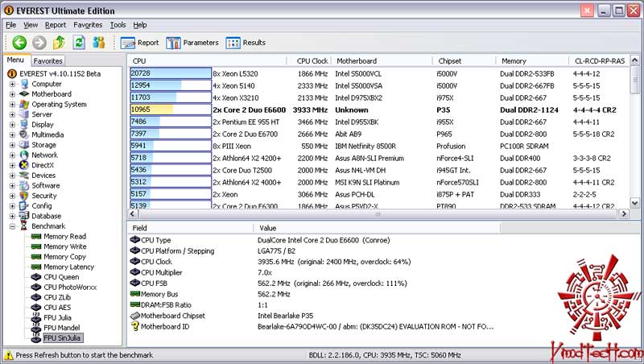Click the CL-RCD-RP-RAS column header
Image resolution: width=644 pixels, height=364 pixels.
coord(599,61)
